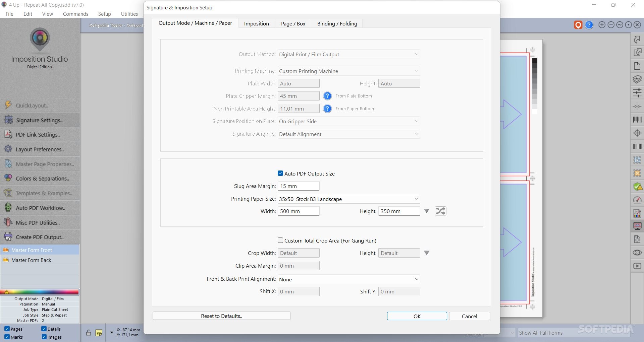Click help icon beside Plate Gripper Margin
Viewport: 644px width, 342px height.
(327, 96)
